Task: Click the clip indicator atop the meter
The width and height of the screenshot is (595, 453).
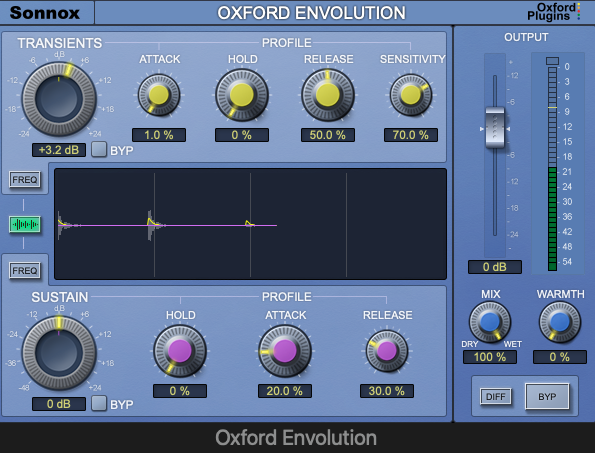Action: click(x=552, y=61)
